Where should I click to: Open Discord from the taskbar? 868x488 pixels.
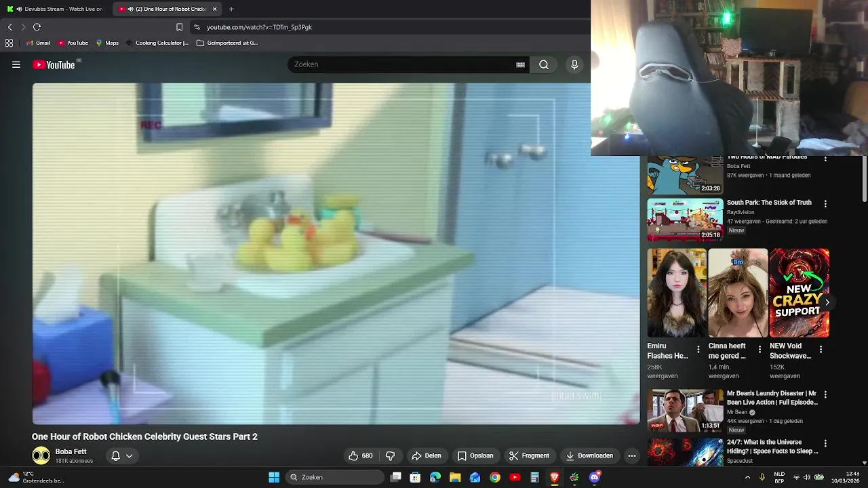(595, 477)
